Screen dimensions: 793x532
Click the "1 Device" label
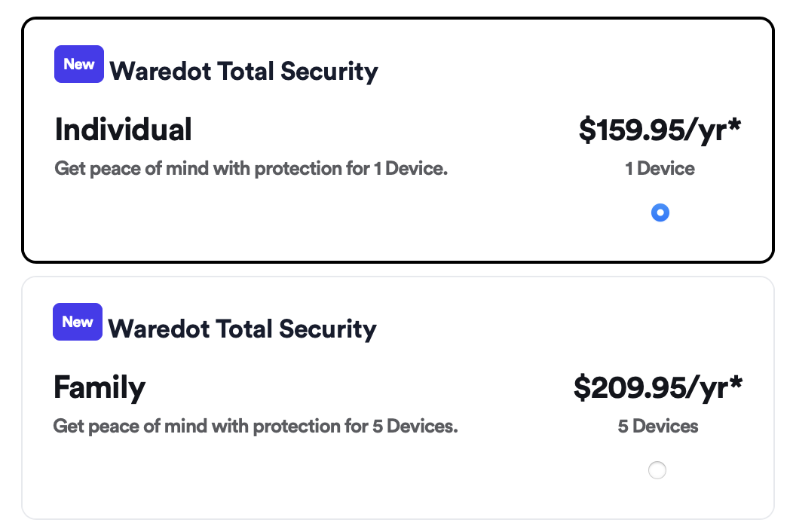coord(660,169)
